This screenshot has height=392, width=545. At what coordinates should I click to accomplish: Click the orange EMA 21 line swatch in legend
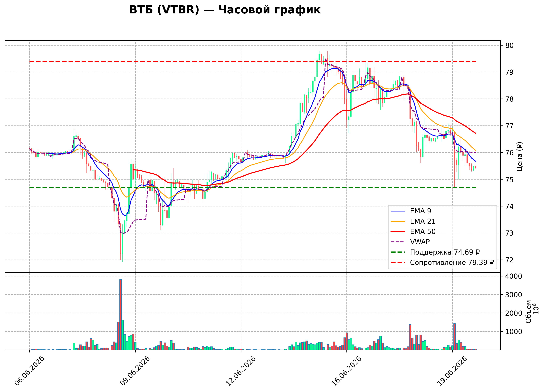tap(398, 222)
